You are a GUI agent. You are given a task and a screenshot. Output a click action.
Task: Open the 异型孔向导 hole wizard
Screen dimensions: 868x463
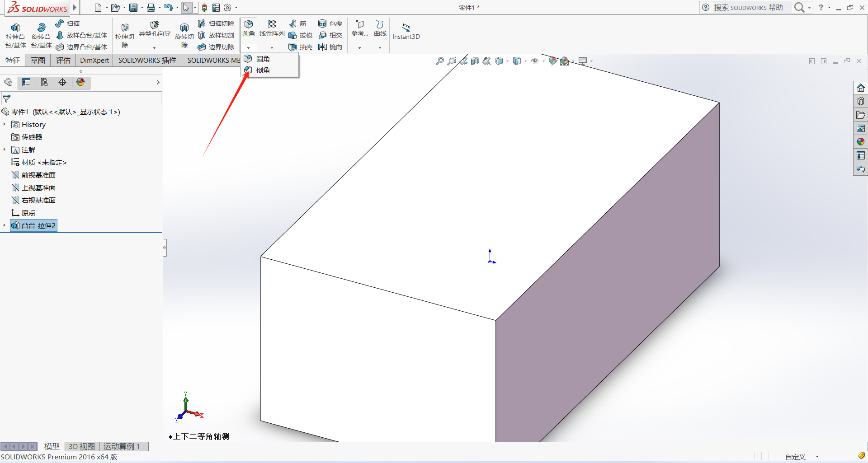click(154, 28)
